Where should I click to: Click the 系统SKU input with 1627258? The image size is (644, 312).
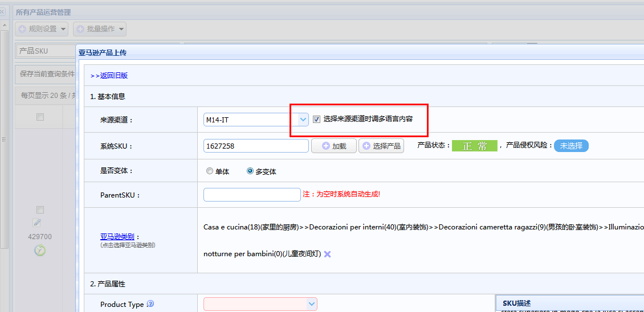(256, 146)
